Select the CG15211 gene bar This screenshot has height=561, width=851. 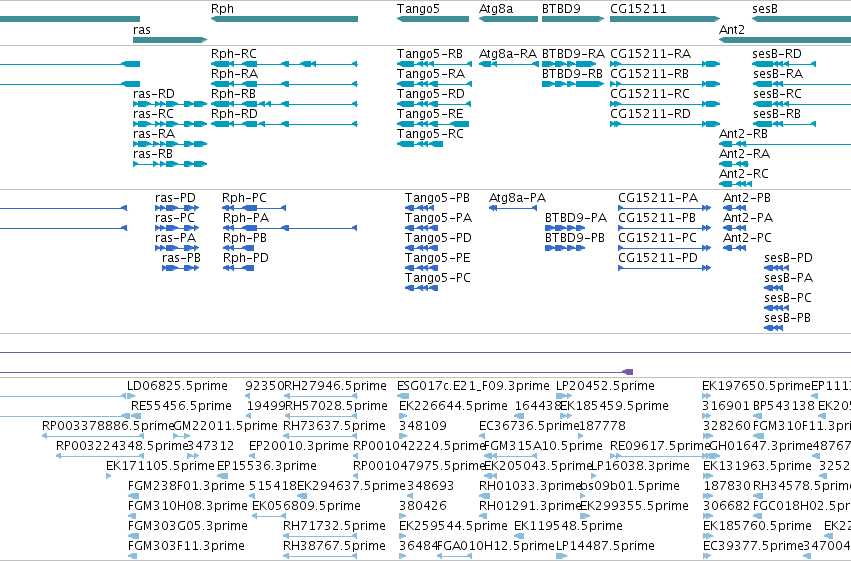coord(665,19)
